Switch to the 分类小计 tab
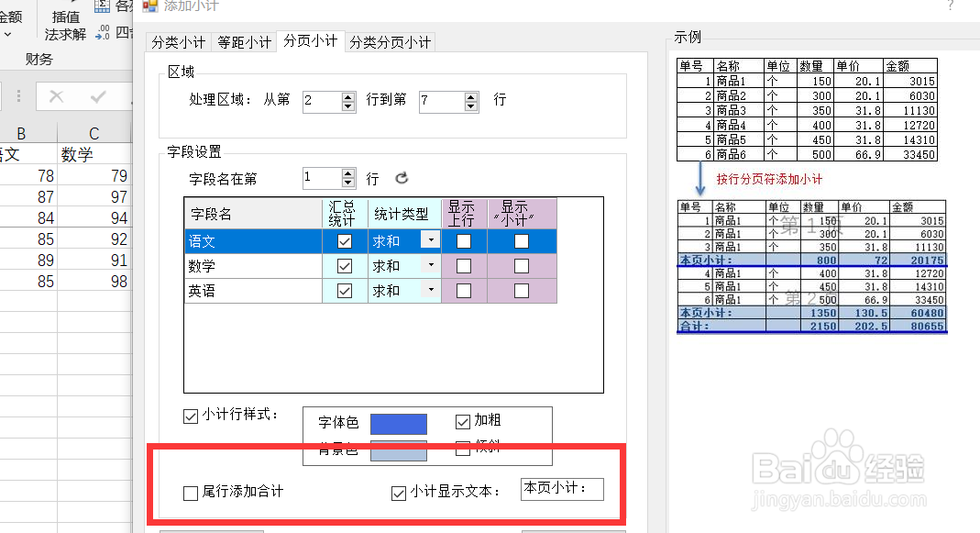Image resolution: width=980 pixels, height=533 pixels. pyautogui.click(x=178, y=42)
